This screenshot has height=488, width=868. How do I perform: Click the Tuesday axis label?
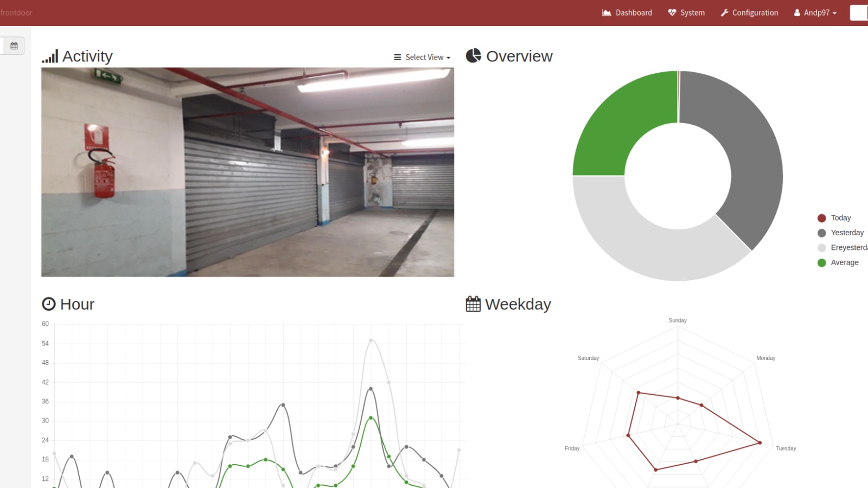coord(786,448)
